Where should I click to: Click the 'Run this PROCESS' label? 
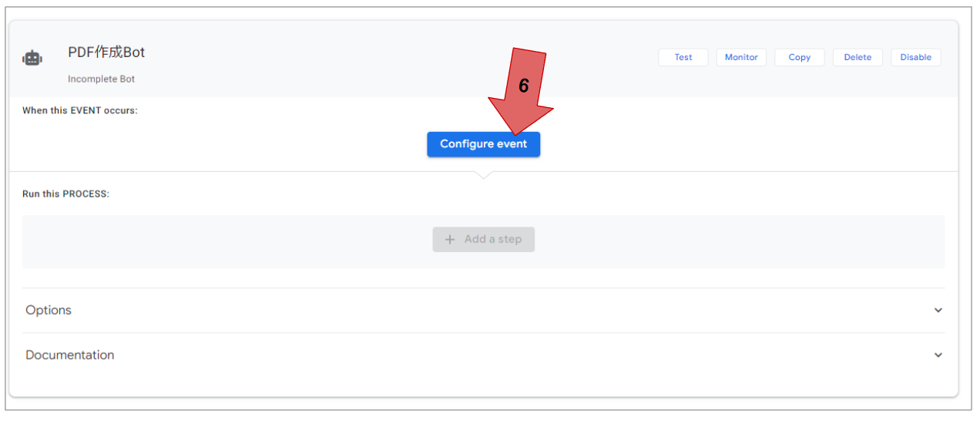(66, 194)
